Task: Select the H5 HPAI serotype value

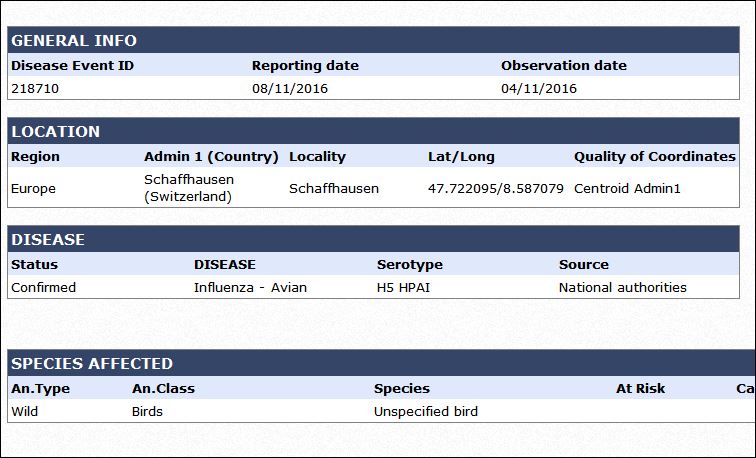Action: pos(403,288)
